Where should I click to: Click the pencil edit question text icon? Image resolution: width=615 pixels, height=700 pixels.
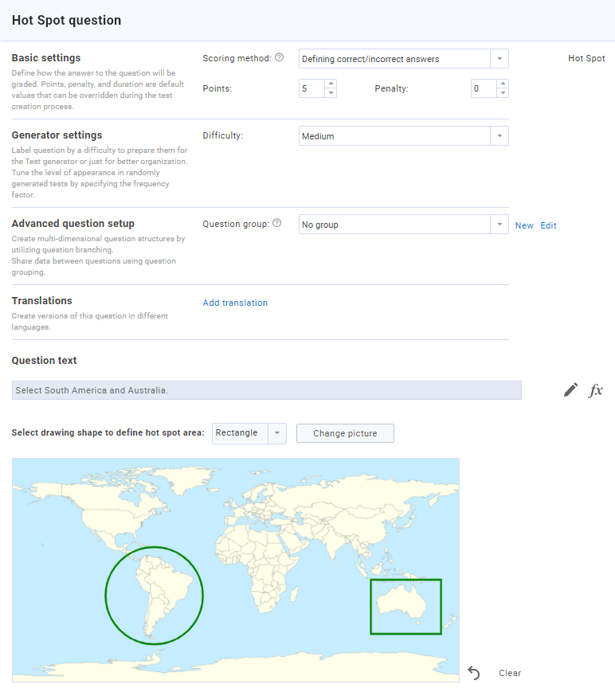tap(570, 389)
